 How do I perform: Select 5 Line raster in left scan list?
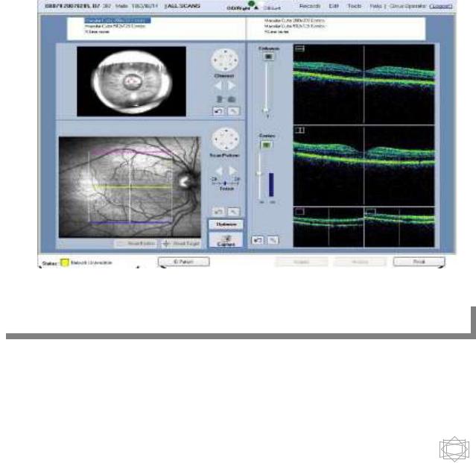pos(97,31)
